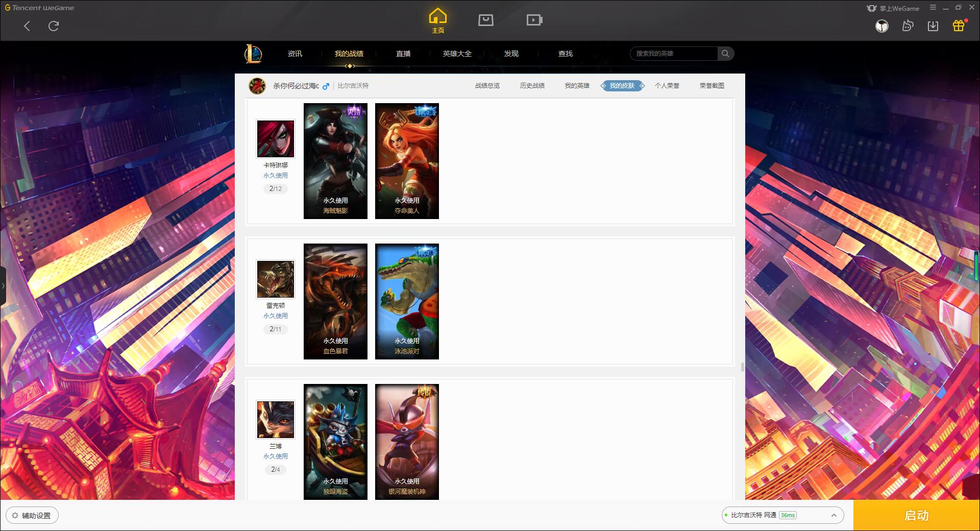Refresh the page with reload icon

tap(54, 26)
